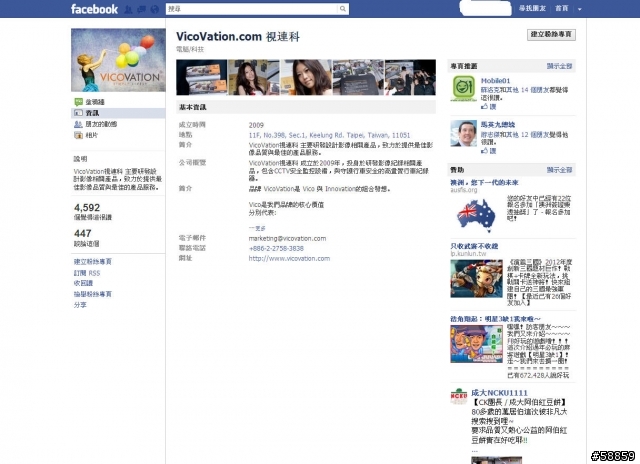Subscribe via the 訂閱 RSS link

(x=87, y=273)
